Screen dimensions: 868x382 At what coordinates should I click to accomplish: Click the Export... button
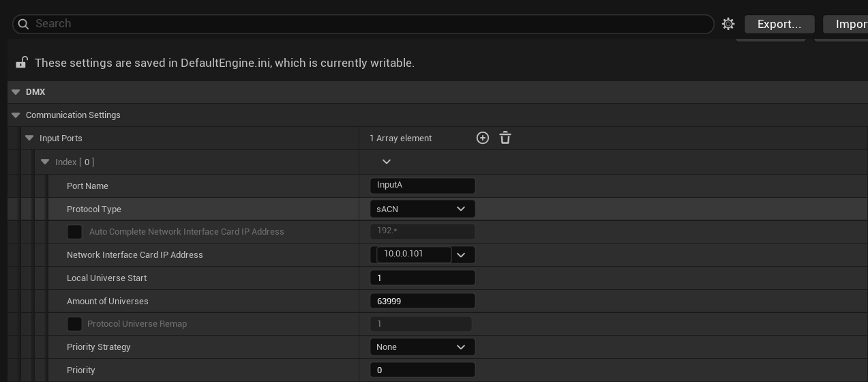click(779, 24)
